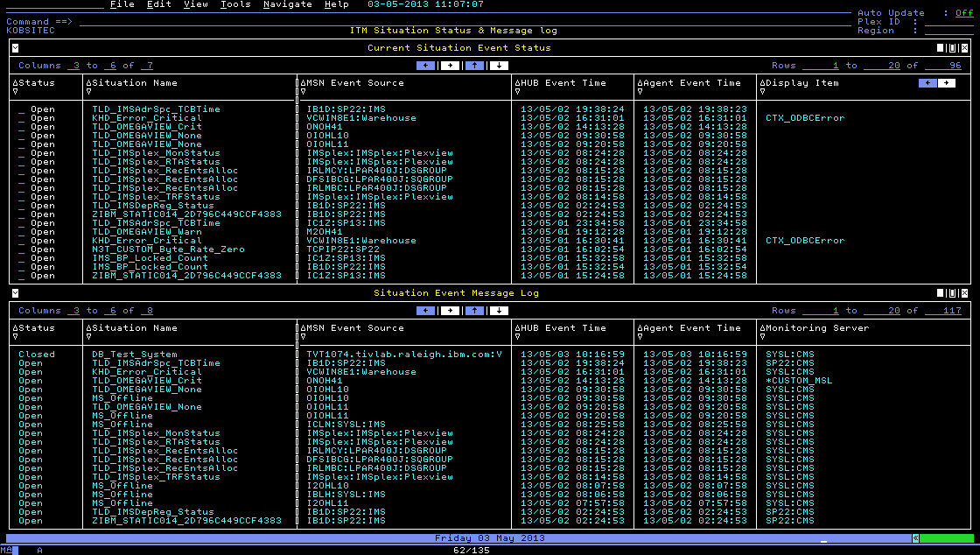980x555 pixels.
Task: Open DB_Test_System in the message log
Action: 135,355
